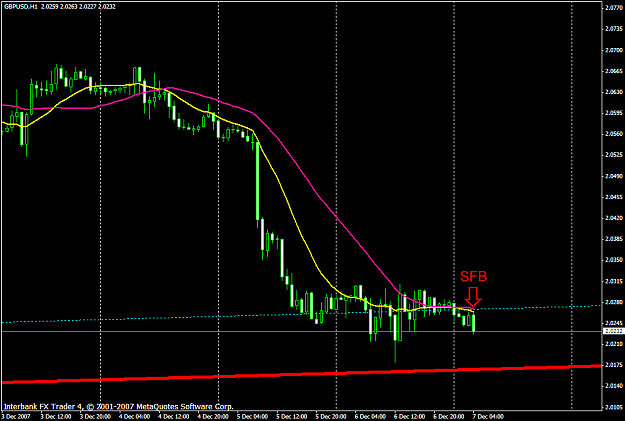Click the 4 Dec 20:00 time label
Image resolution: width=625 pixels, height=421 pixels.
click(x=213, y=417)
